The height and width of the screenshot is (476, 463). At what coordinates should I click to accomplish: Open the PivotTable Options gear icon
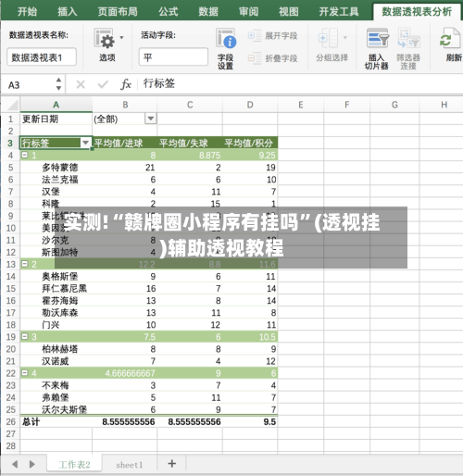pos(104,39)
